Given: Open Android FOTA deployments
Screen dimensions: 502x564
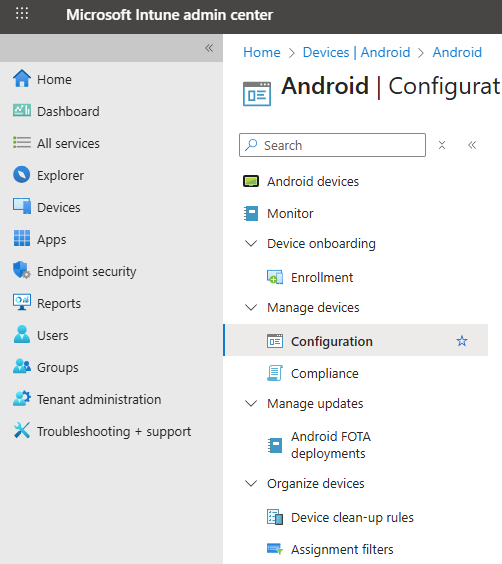Looking at the screenshot, I should pos(331,445).
